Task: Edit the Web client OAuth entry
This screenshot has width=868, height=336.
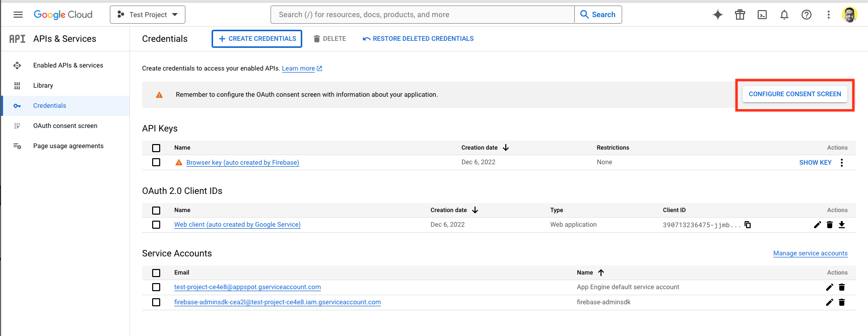Action: point(818,225)
